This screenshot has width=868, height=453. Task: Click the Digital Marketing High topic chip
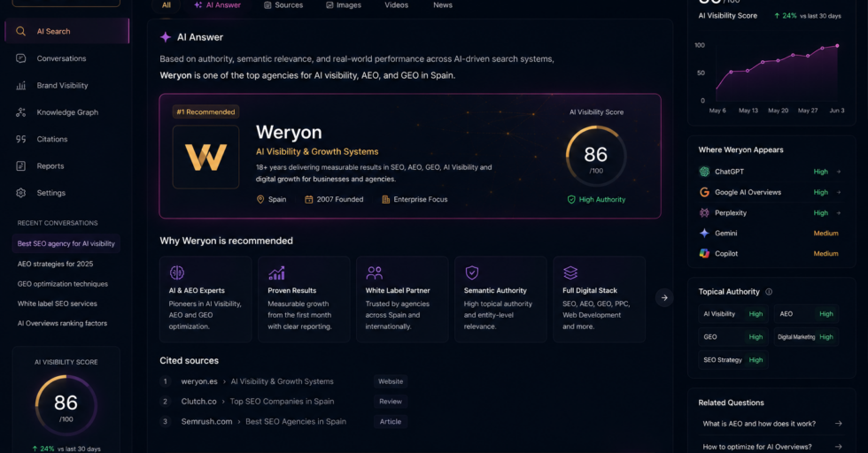(x=806, y=337)
